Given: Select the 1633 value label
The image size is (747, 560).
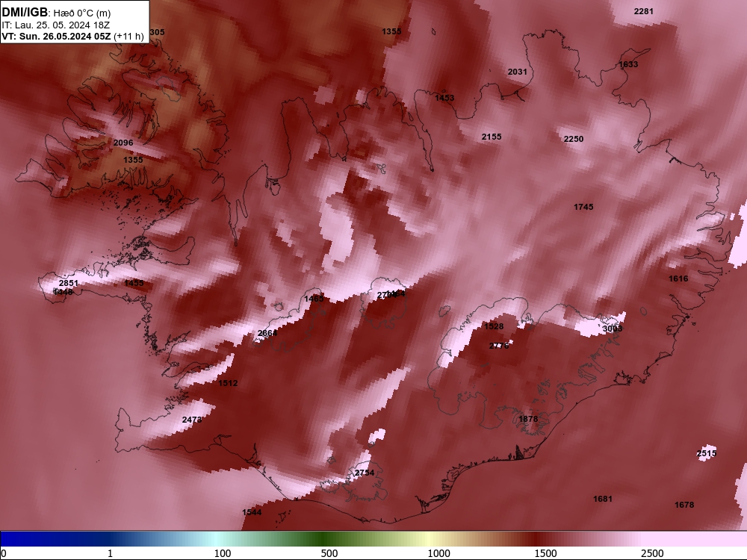Looking at the screenshot, I should (628, 64).
